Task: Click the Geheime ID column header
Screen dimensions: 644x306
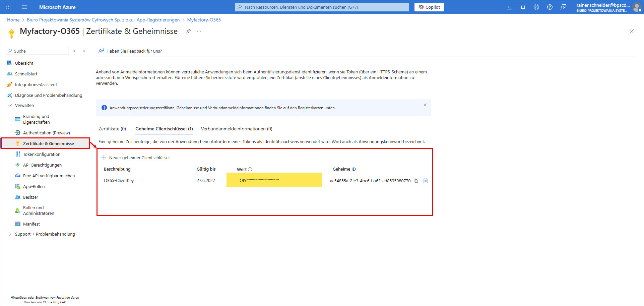Action: click(344, 169)
